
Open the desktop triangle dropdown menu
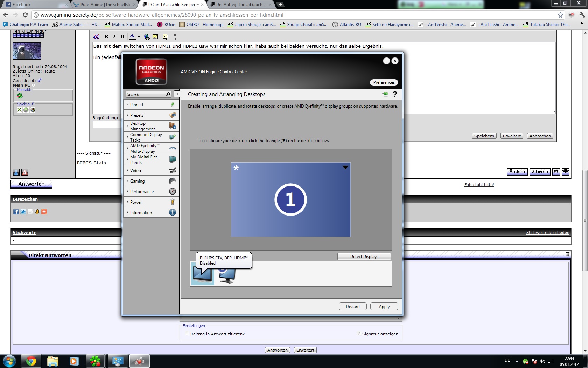tap(345, 168)
